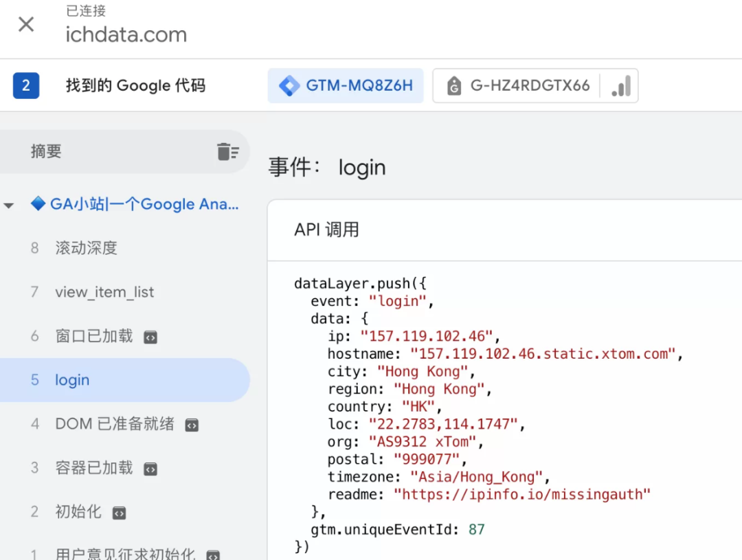Click the ip value "157.119.102.46"
742x560 pixels.
coord(427,336)
